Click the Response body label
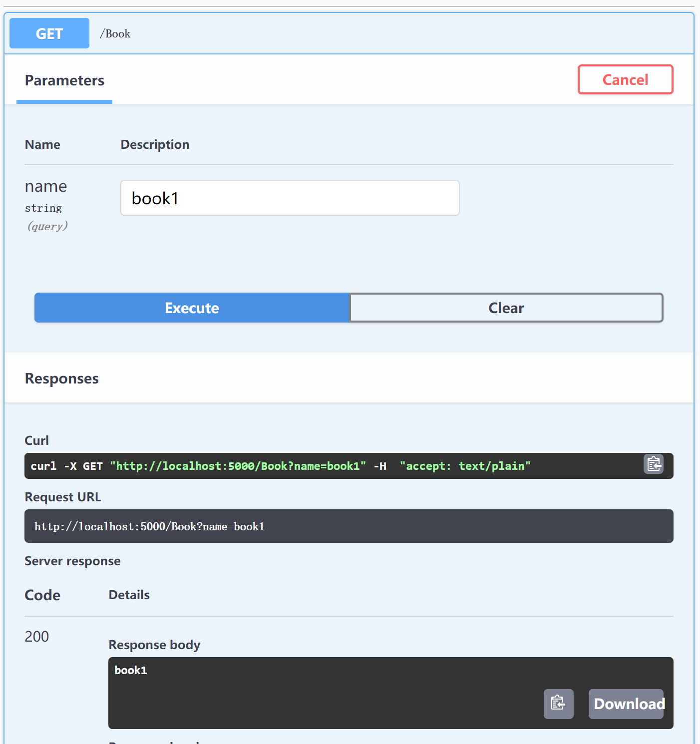 pos(154,645)
